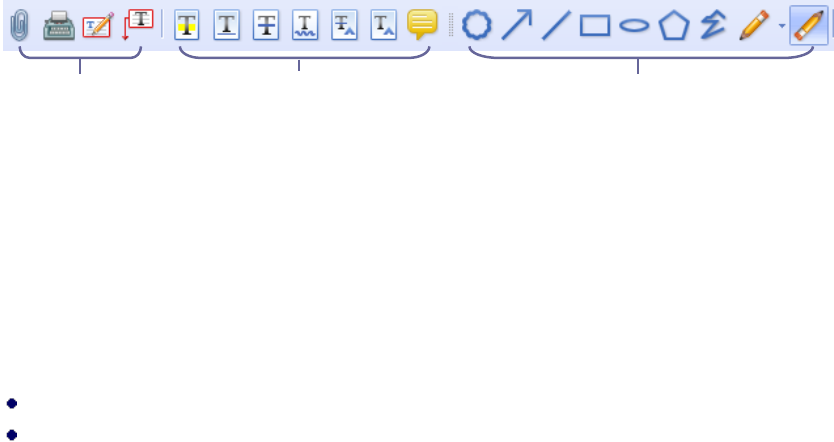The height and width of the screenshot is (442, 834).
Task: Select the Polygon pentagon tool
Action: tap(674, 26)
